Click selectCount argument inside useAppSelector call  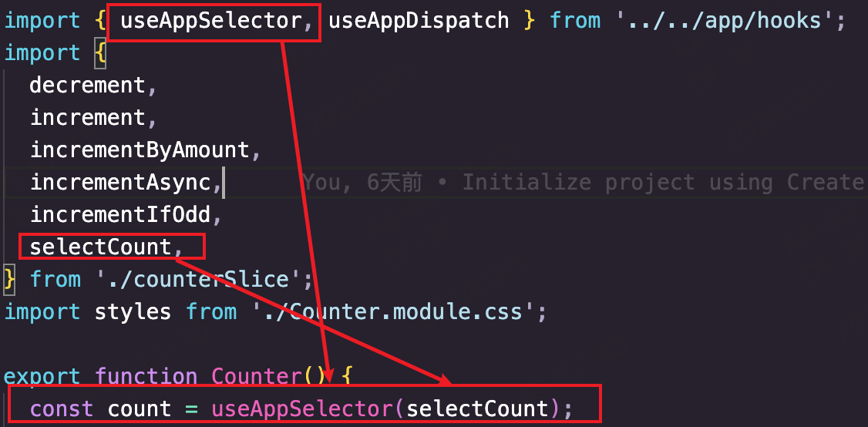(476, 409)
